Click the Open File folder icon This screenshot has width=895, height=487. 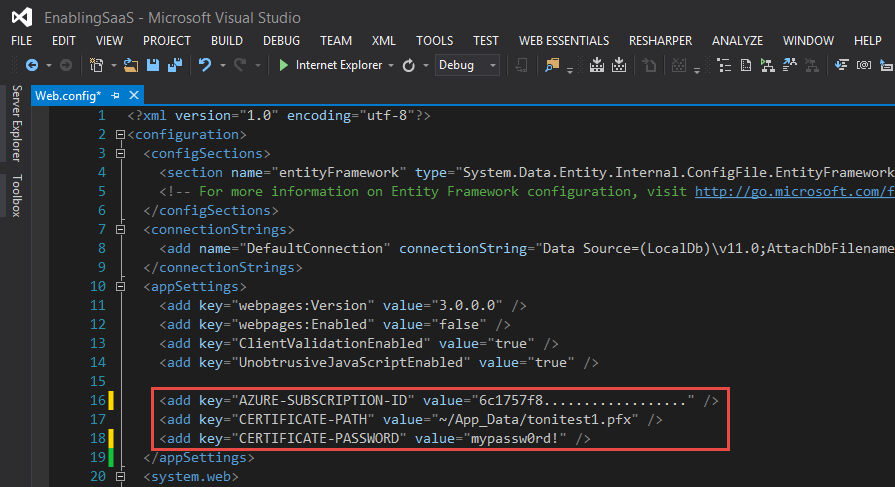tap(131, 65)
